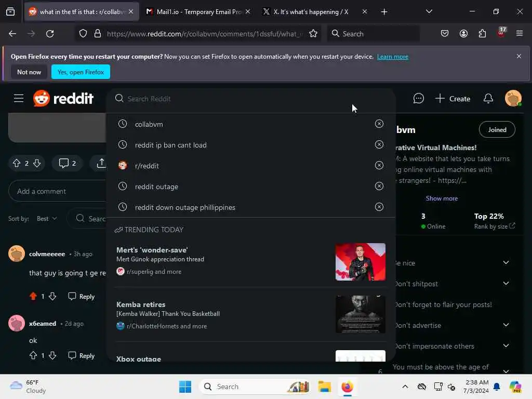The image size is (532, 399).
Task: Switch to the Mail1.io tab
Action: click(198, 11)
